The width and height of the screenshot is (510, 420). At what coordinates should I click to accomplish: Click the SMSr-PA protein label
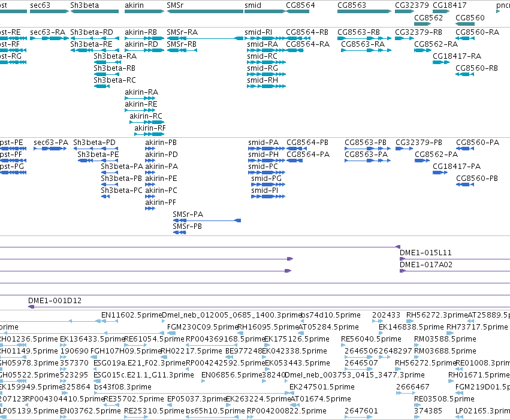[188, 214]
